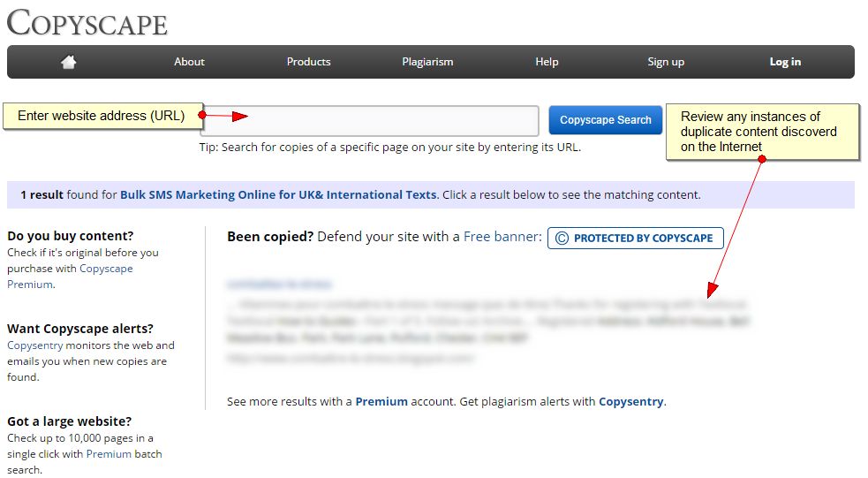Follow the Copyscape Premium link in sidebar
This screenshot has height=478, width=868.
tap(70, 277)
